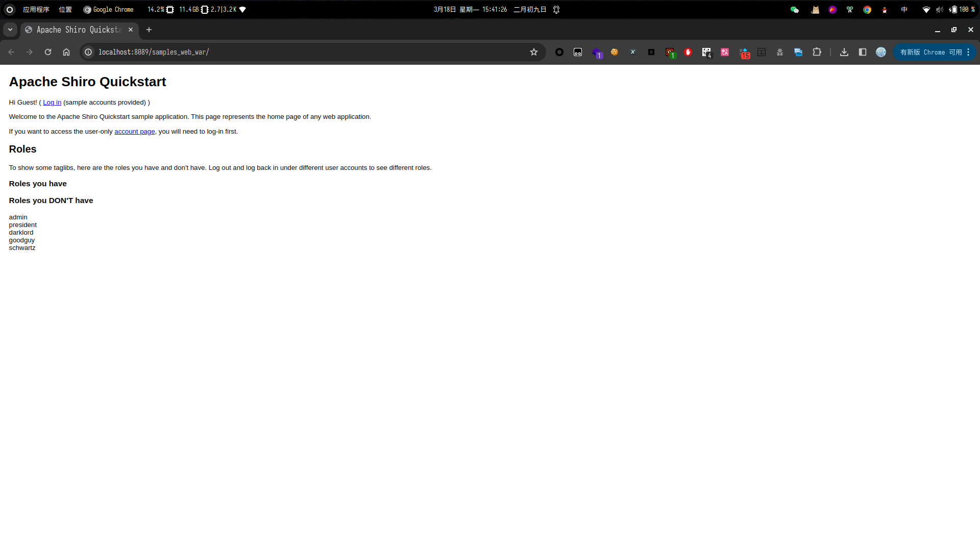Image resolution: width=980 pixels, height=551 pixels.
Task: Open the purple extension with badge 1
Action: pos(596,53)
